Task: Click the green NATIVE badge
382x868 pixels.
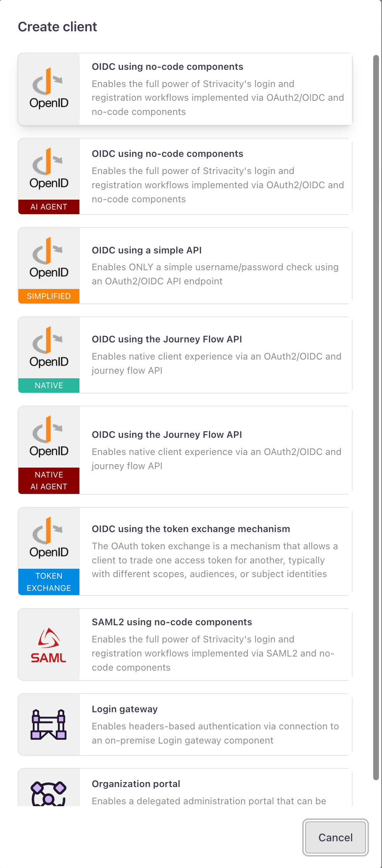Action: pyautogui.click(x=49, y=386)
